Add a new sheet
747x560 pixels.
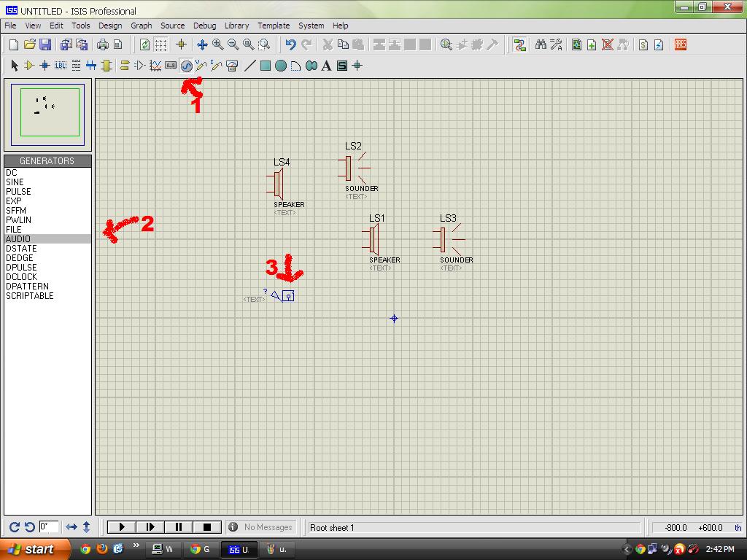pos(592,44)
